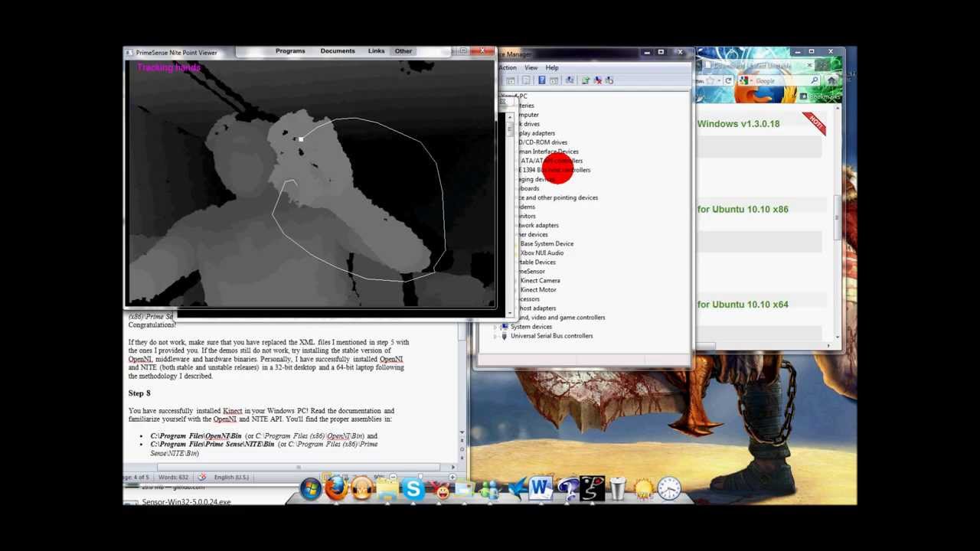The width and height of the screenshot is (980, 551).
Task: Click Firefox vertical scrollbar down arrow
Action: point(838,337)
